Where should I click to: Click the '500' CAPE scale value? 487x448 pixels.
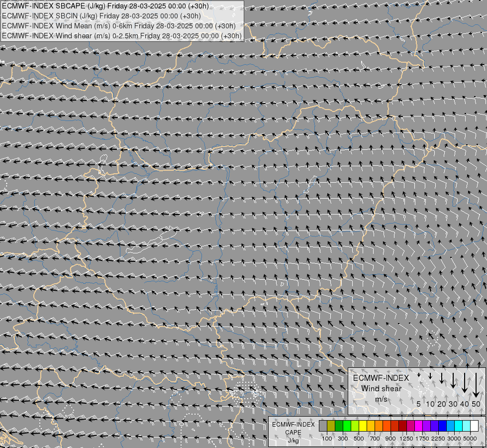coord(359,439)
